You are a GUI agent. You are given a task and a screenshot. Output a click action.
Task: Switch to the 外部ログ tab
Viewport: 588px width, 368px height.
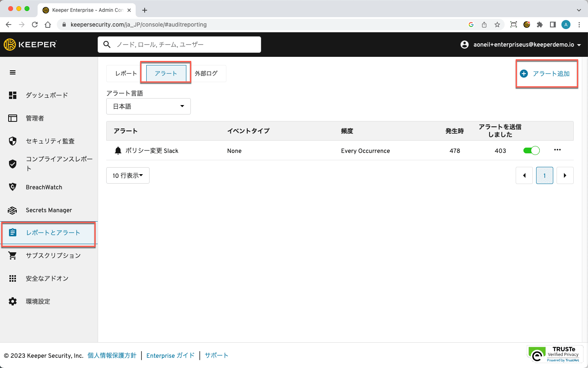206,74
